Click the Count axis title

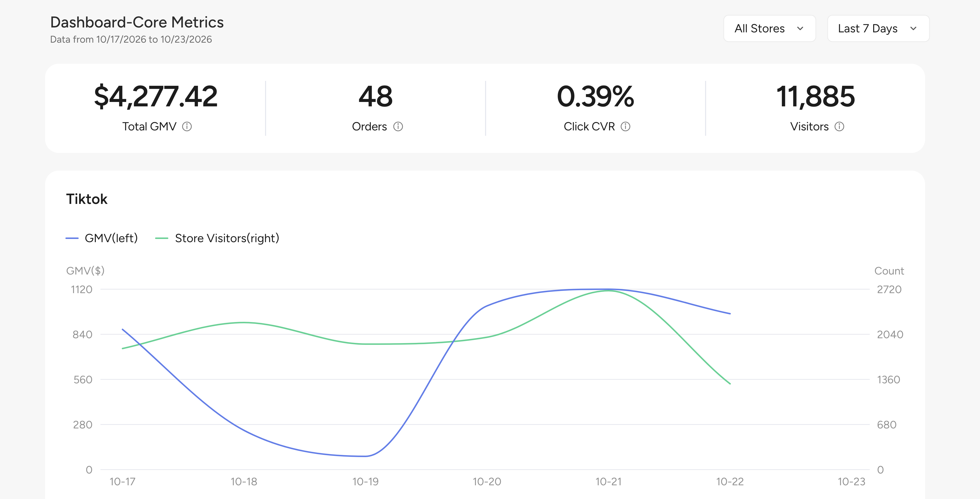(x=889, y=271)
